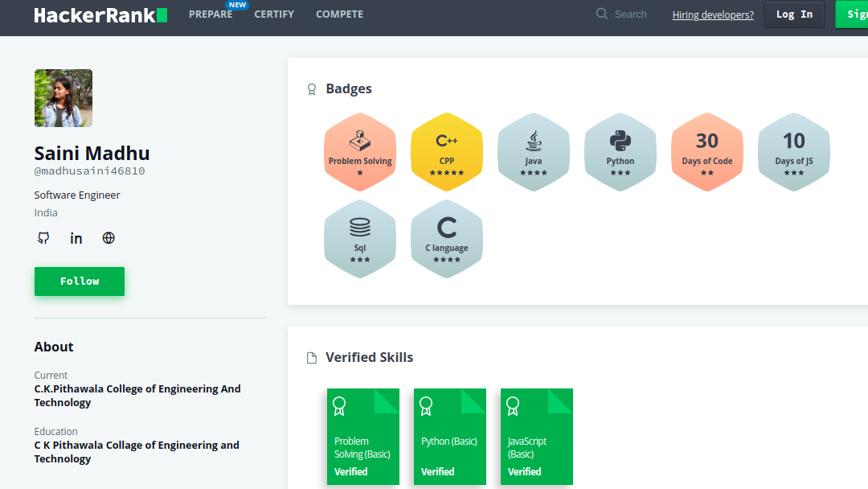This screenshot has height=489, width=868.
Task: Select the Sql badge
Action: (360, 239)
